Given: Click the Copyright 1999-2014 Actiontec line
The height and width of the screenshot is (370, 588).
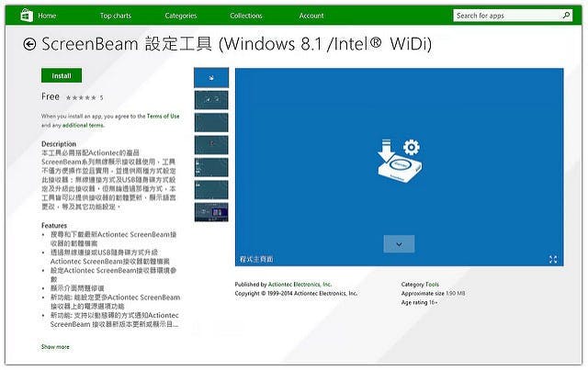Looking at the screenshot, I should point(296,294).
